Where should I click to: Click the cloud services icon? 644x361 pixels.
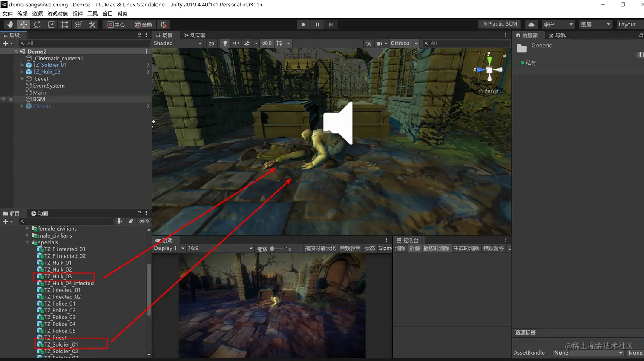(531, 24)
